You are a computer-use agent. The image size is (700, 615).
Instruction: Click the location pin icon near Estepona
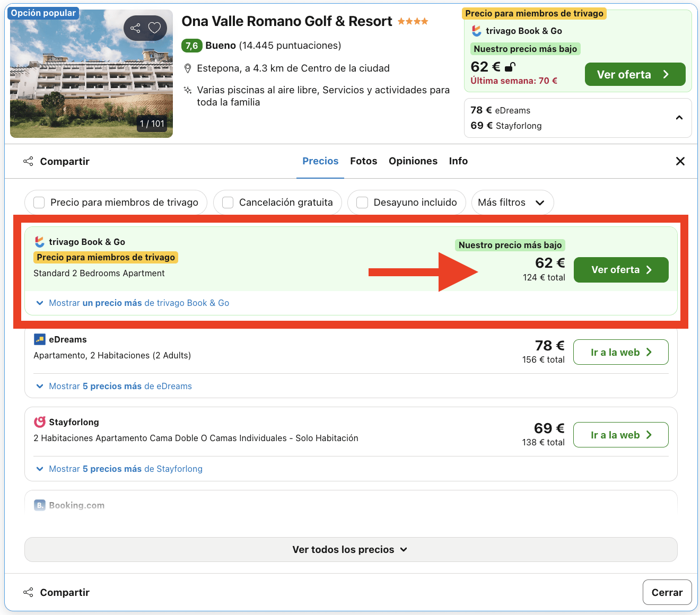(x=188, y=68)
